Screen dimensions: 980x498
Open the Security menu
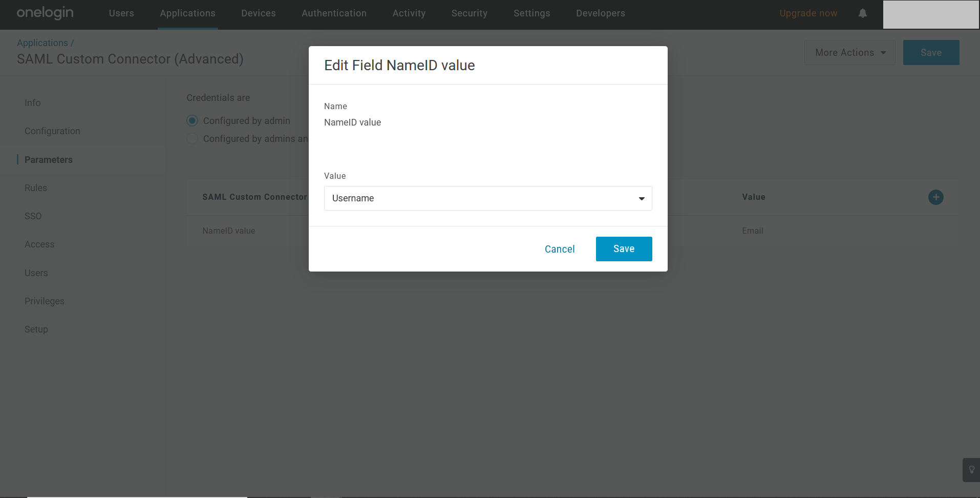(x=469, y=13)
